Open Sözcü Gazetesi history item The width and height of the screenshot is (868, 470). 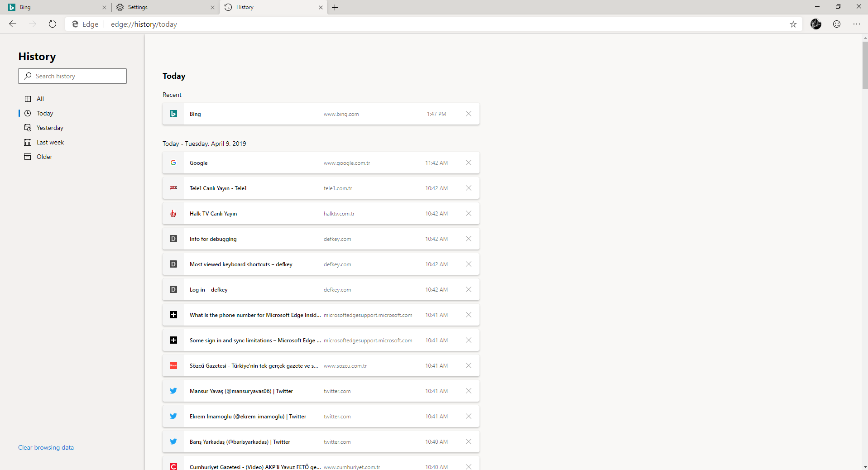click(x=254, y=366)
